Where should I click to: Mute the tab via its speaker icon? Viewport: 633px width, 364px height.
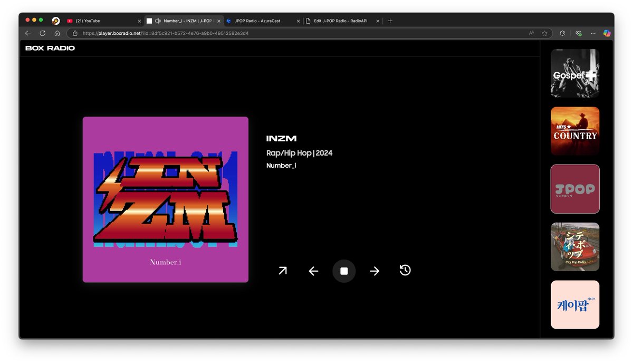tap(158, 21)
